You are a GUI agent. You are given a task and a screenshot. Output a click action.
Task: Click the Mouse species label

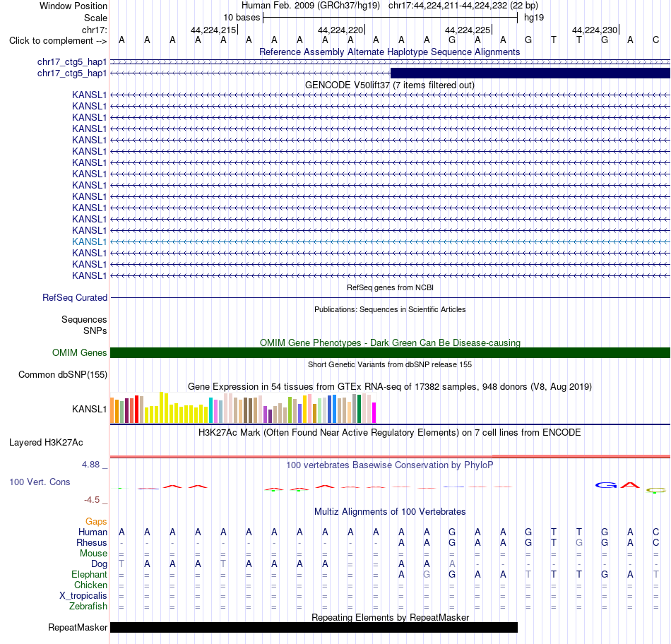click(93, 554)
